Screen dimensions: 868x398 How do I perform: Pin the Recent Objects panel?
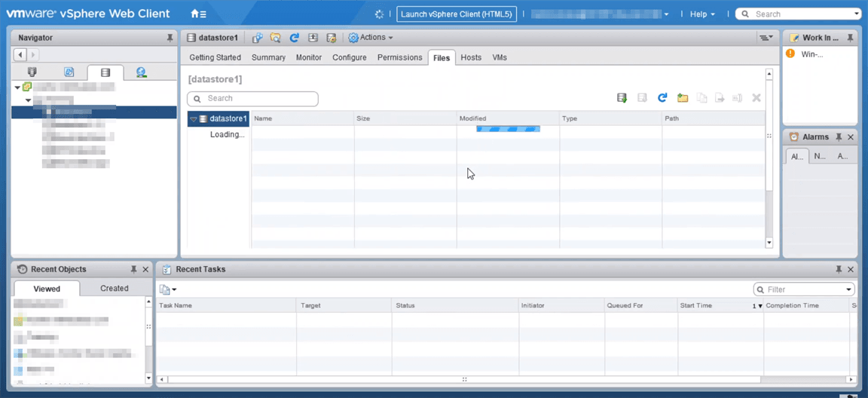[x=133, y=269]
